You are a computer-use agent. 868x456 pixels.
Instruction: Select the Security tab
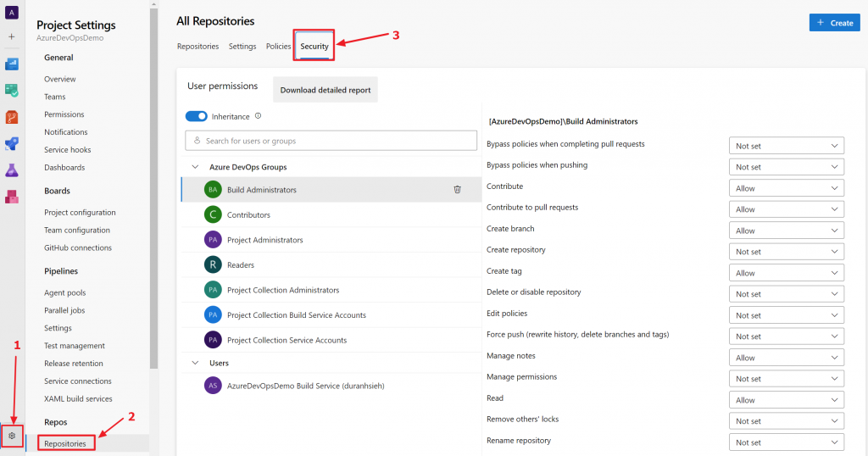(x=314, y=46)
